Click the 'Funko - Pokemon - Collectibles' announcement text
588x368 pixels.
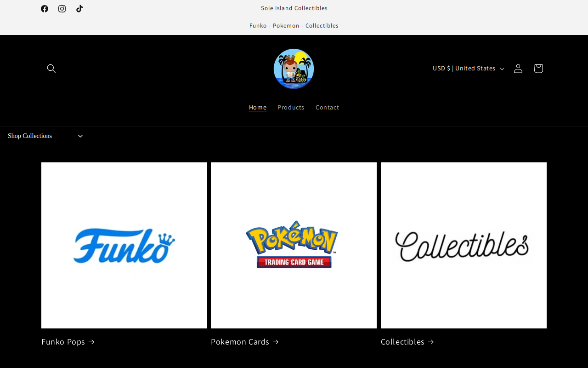tap(294, 26)
